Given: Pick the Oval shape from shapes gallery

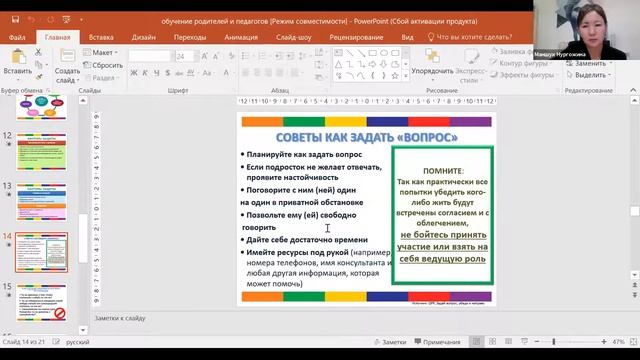Looking at the screenshot, I should (384, 53).
